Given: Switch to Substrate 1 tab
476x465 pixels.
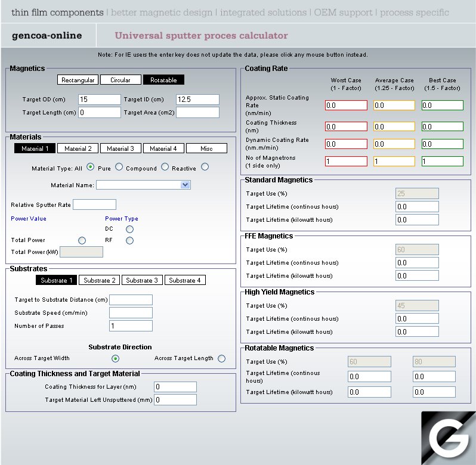Looking at the screenshot, I should pyautogui.click(x=57, y=280).
